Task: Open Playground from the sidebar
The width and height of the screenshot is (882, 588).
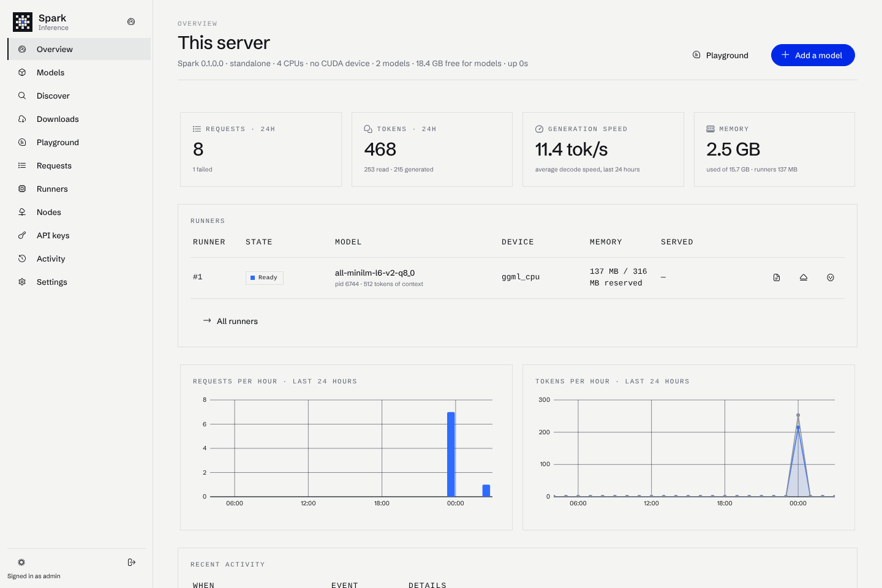Action: click(x=79, y=142)
